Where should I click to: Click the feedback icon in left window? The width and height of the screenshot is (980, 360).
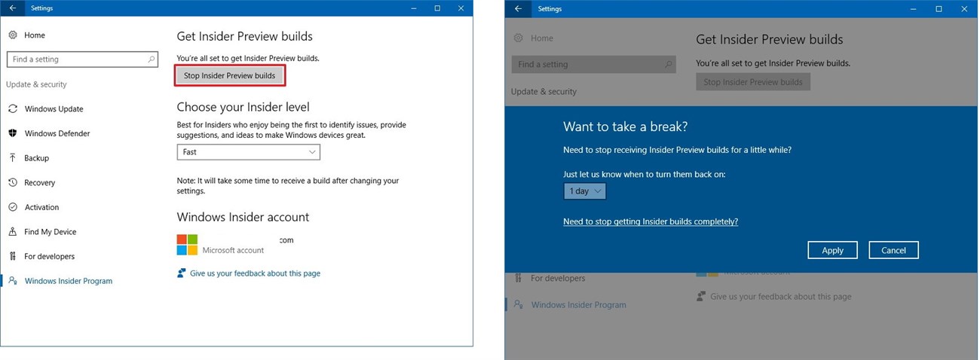181,273
